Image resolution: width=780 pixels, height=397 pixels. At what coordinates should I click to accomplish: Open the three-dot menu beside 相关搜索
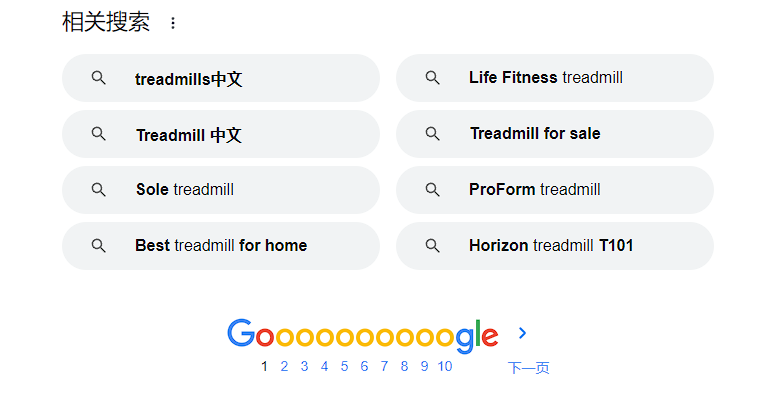coord(173,23)
